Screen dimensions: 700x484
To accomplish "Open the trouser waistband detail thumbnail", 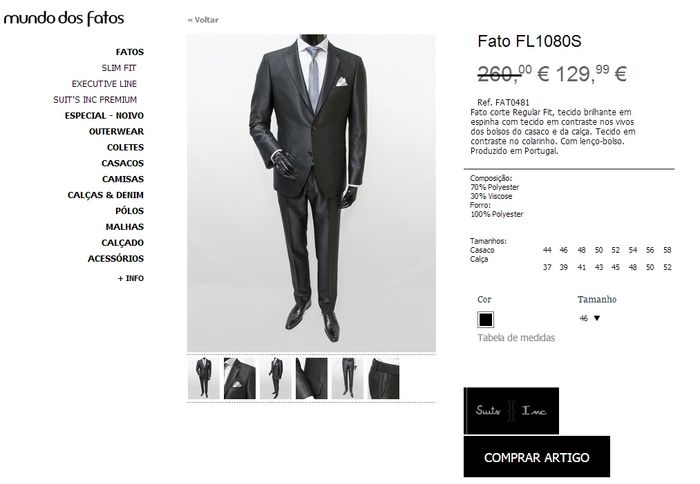I will pyautogui.click(x=383, y=378).
